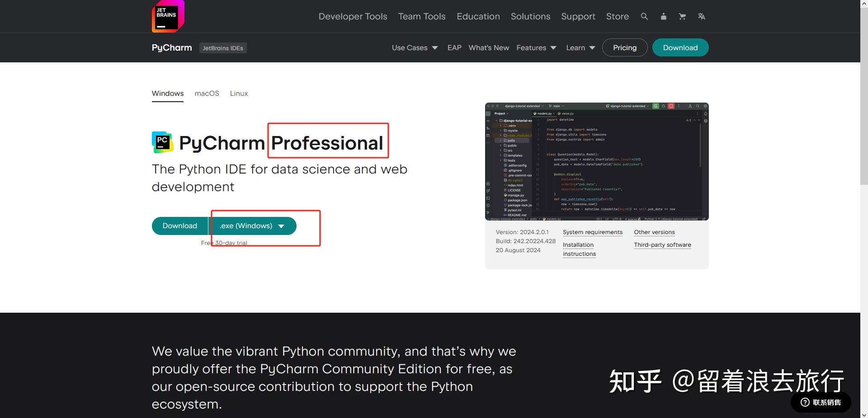
Task: Click the scrollbar up arrow
Action: pos(864,4)
